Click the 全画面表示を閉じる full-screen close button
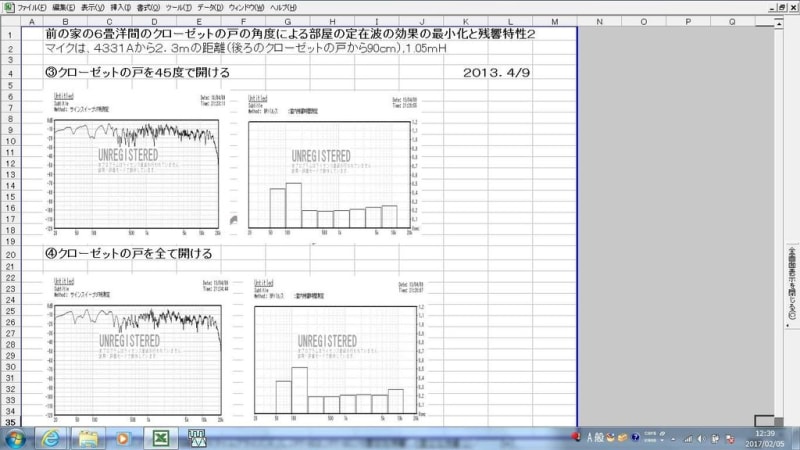The image size is (800, 450). coord(791,284)
